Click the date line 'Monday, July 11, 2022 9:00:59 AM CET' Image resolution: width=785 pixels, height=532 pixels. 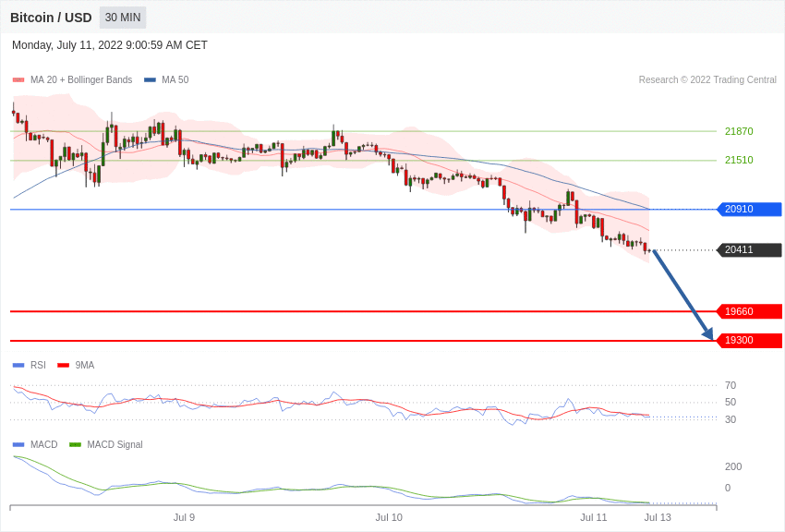click(x=110, y=45)
